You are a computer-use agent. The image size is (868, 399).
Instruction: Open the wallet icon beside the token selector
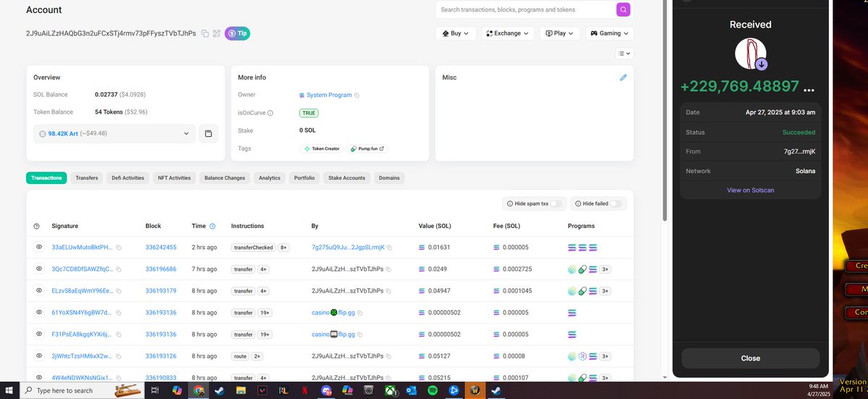click(208, 133)
